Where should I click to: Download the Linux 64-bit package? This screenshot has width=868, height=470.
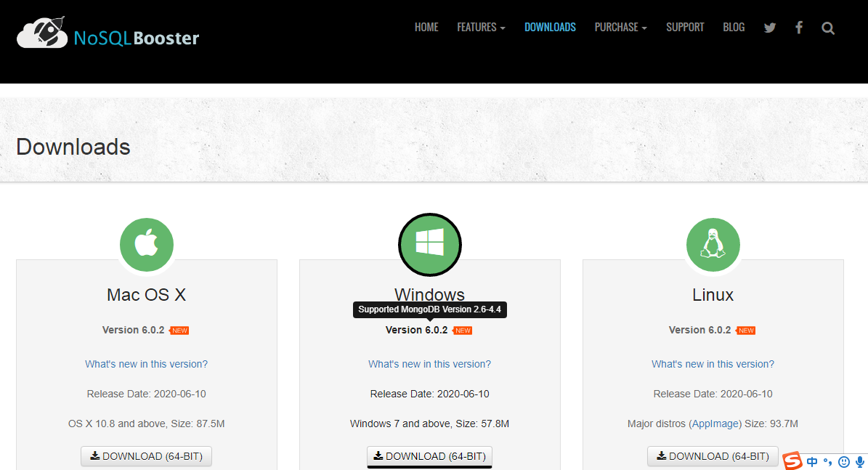(x=713, y=456)
